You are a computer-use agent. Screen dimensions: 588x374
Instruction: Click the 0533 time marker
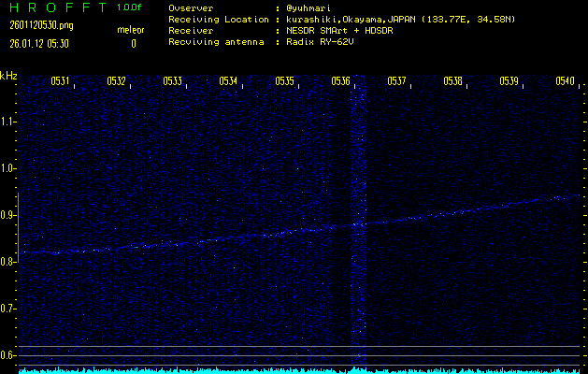(172, 81)
